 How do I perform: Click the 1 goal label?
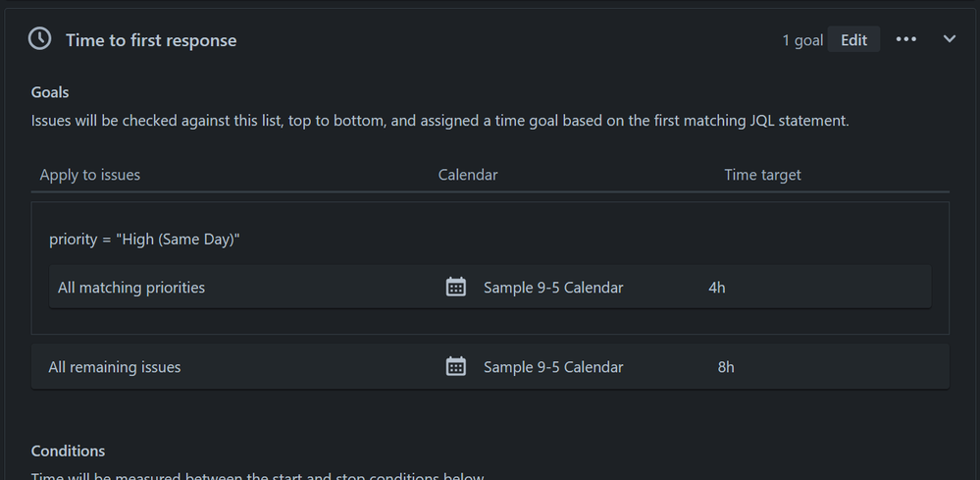802,40
